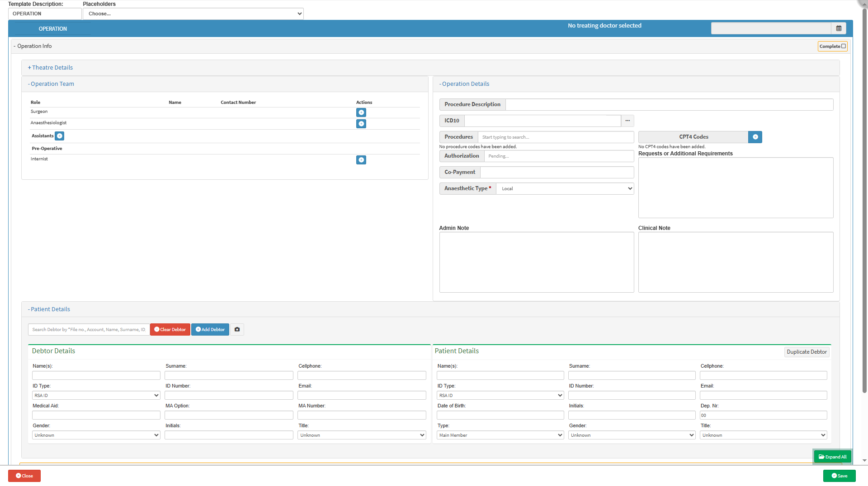Image resolution: width=868 pixels, height=486 pixels.
Task: Open the calendar date picker icon
Action: click(839, 28)
